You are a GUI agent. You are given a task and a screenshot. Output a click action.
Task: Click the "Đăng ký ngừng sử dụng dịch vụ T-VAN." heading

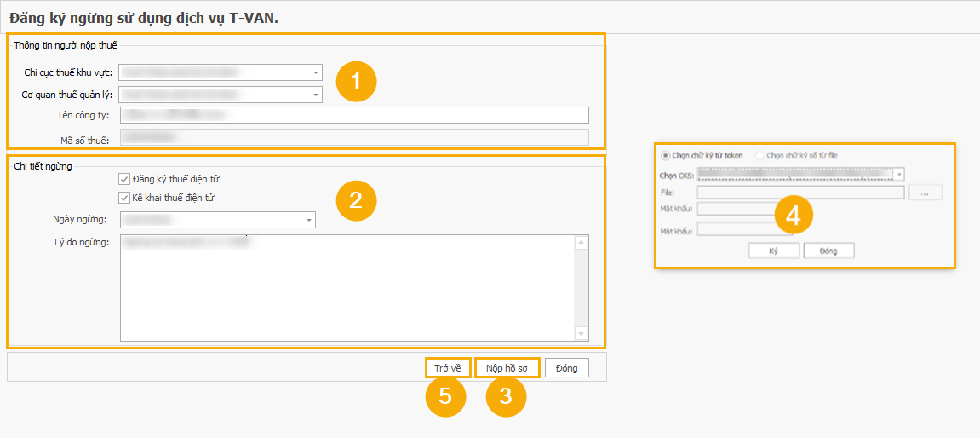144,18
